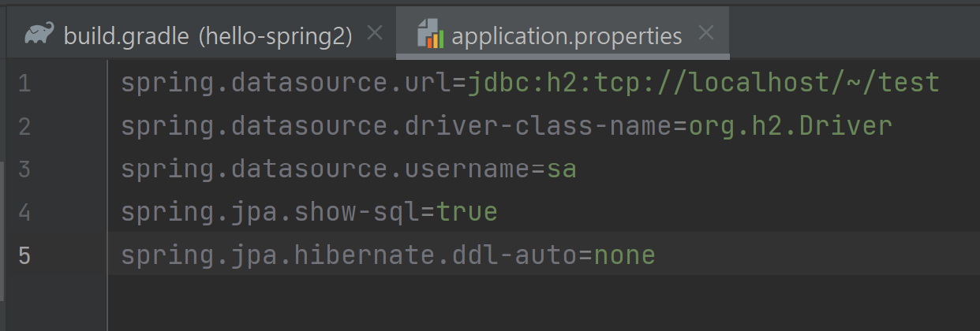Click the key spring.jpa.show-sql
This screenshot has height=331, width=980.
click(271, 213)
